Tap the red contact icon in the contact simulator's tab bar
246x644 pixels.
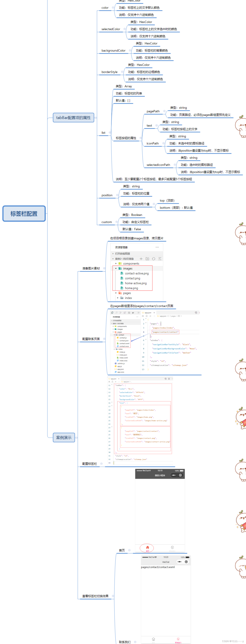click(178, 639)
